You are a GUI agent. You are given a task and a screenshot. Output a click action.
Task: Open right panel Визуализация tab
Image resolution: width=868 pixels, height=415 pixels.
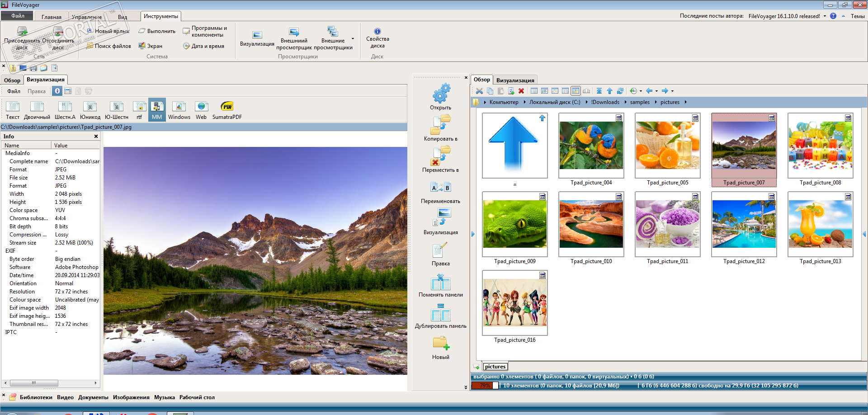pyautogui.click(x=515, y=80)
